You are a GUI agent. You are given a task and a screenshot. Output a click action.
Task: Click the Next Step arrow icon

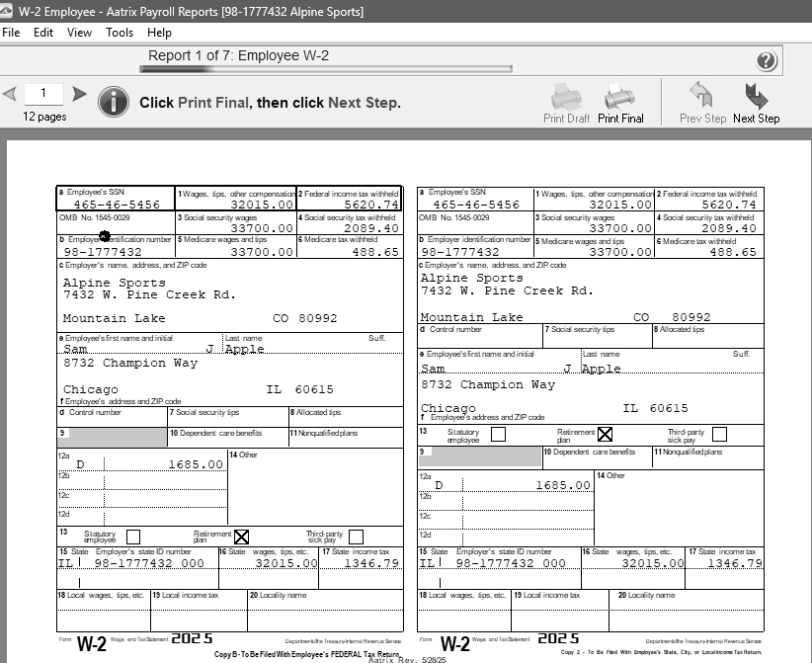tap(756, 96)
